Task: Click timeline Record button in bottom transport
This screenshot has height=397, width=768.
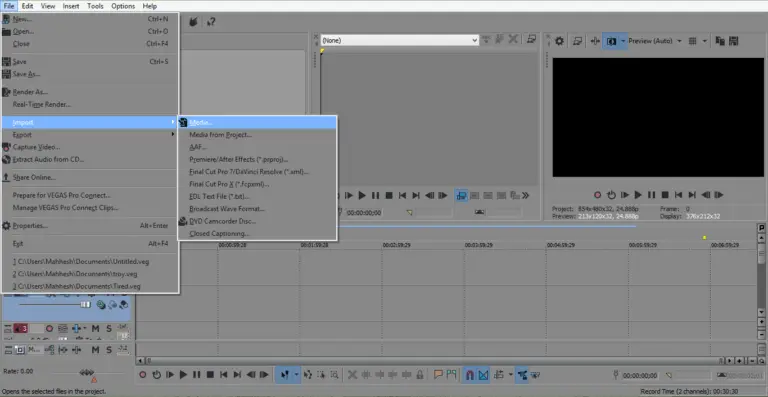Action: 143,375
